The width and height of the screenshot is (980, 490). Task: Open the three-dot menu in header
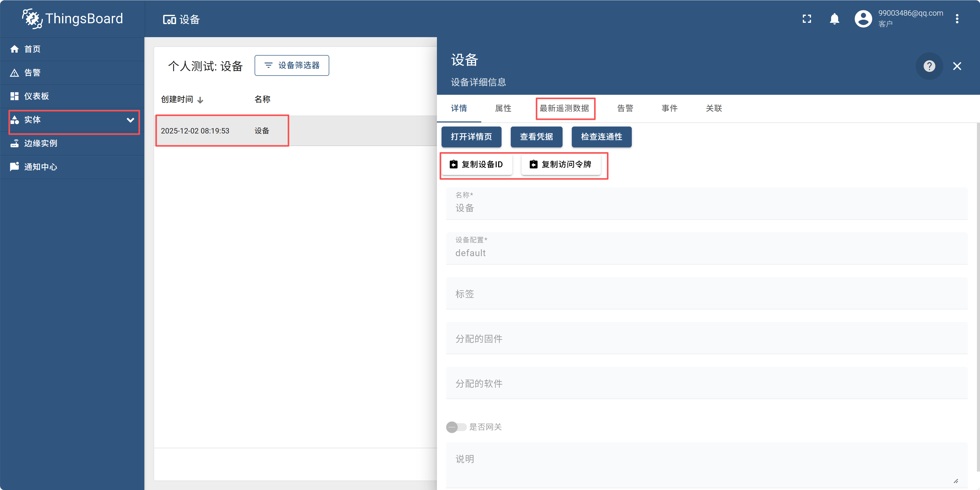pyautogui.click(x=957, y=19)
